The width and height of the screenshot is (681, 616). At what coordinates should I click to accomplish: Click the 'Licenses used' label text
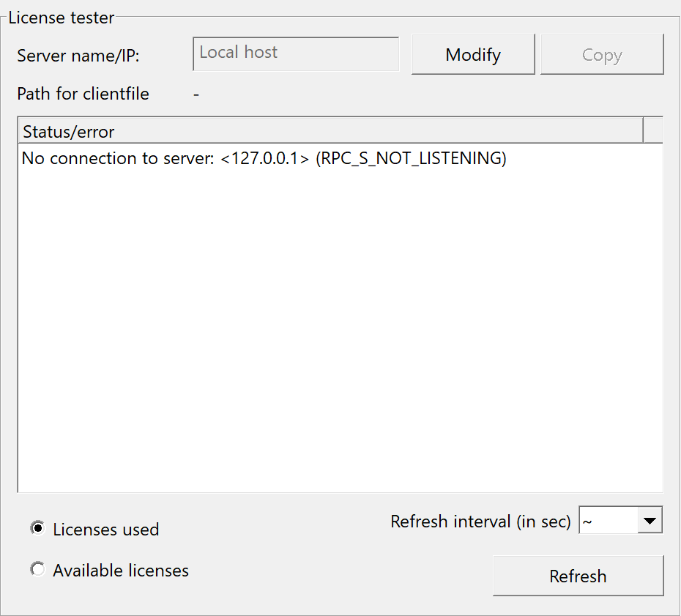click(x=105, y=530)
